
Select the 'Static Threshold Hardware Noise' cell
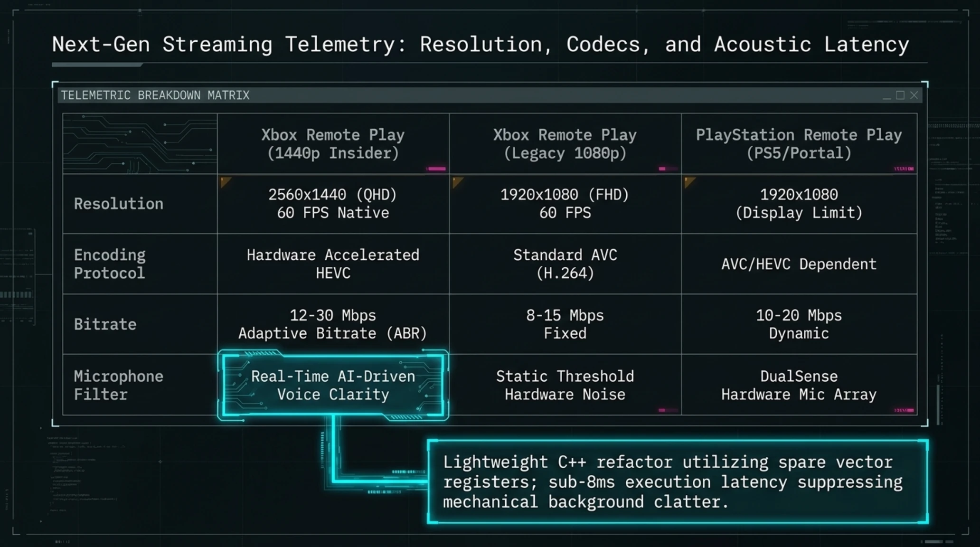(x=565, y=385)
